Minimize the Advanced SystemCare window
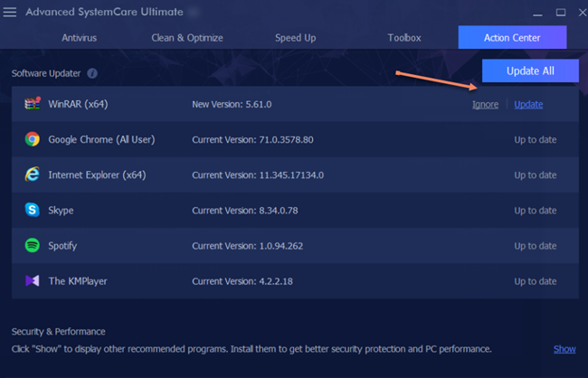The width and height of the screenshot is (588, 378). click(x=537, y=14)
